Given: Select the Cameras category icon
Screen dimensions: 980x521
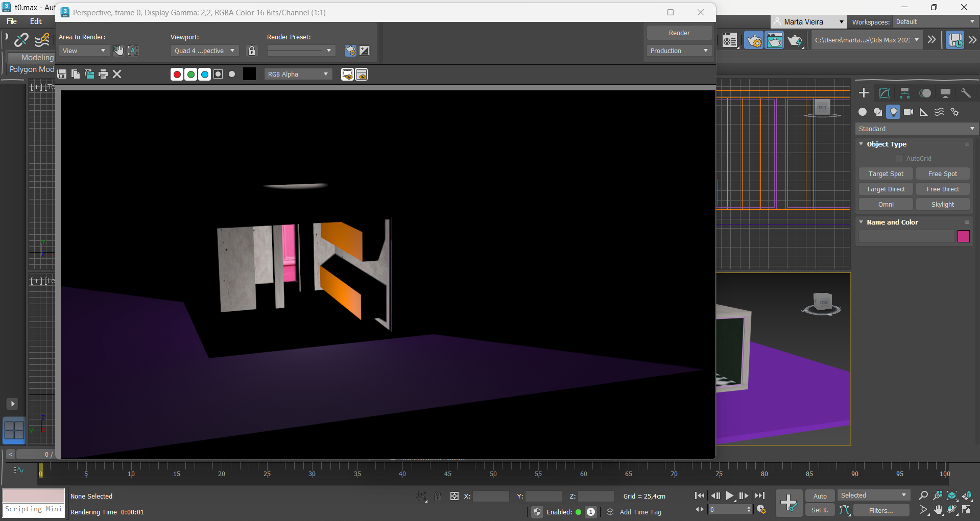Looking at the screenshot, I should (x=909, y=112).
